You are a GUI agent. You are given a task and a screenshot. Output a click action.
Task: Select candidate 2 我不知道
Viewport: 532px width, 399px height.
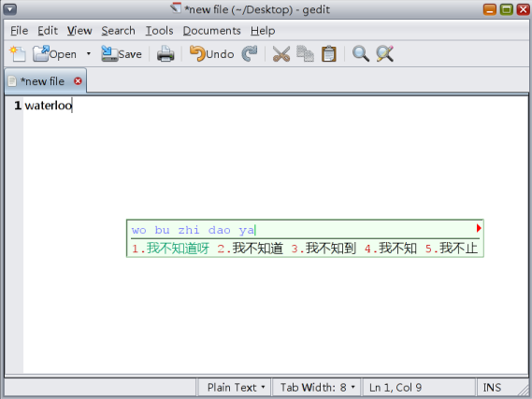(x=251, y=249)
